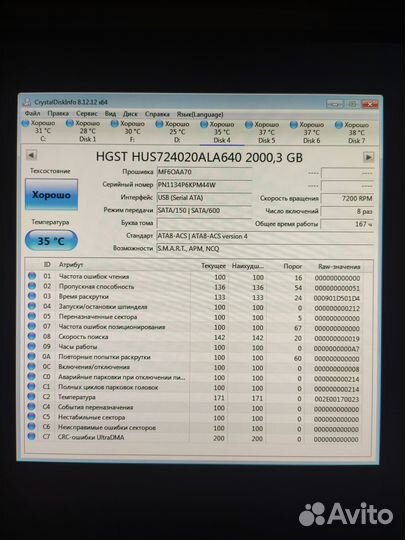The width and height of the screenshot is (405, 540).
Task: Open the Язык(Language) menu
Action: tap(200, 114)
